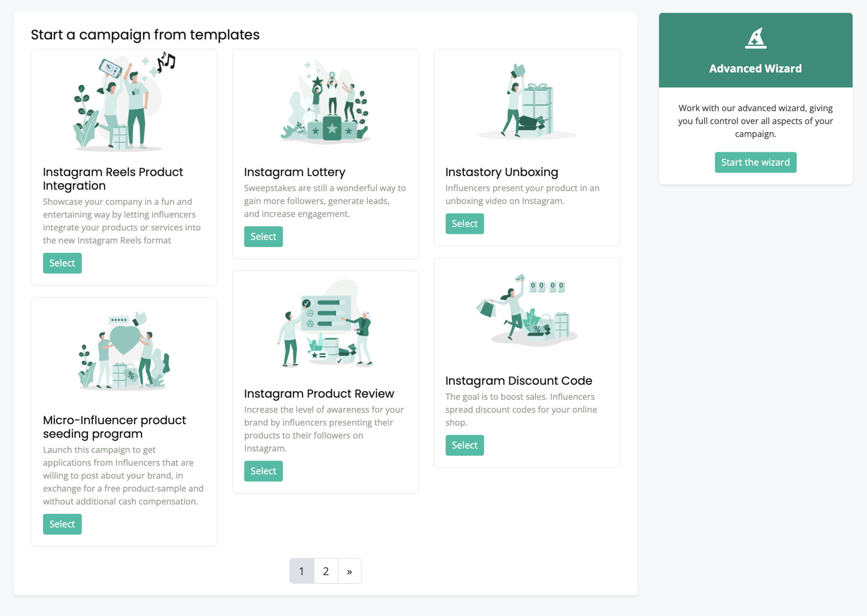
Task: Click the Instagram Reels Product Integration illustration
Action: point(124,102)
